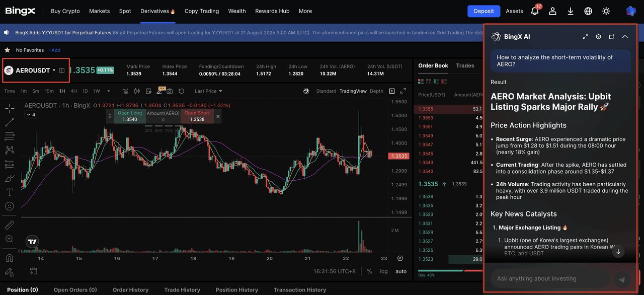
Task: Send the message in BingX AI input
Action: point(622,279)
